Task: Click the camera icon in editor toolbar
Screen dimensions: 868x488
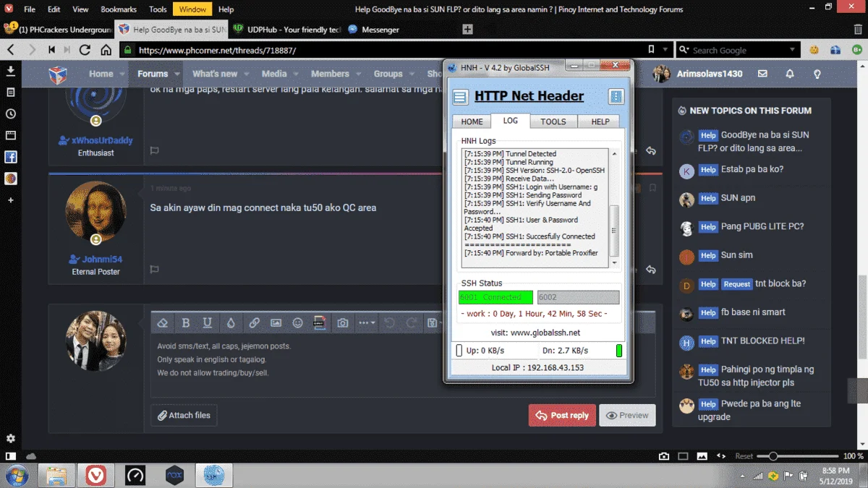Action: point(343,322)
